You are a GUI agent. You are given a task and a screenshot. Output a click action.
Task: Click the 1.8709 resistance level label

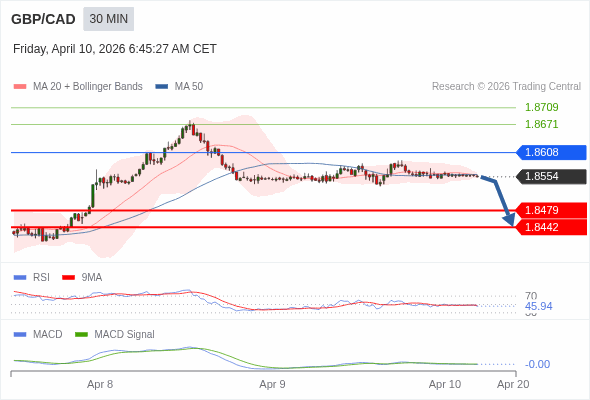(541, 107)
